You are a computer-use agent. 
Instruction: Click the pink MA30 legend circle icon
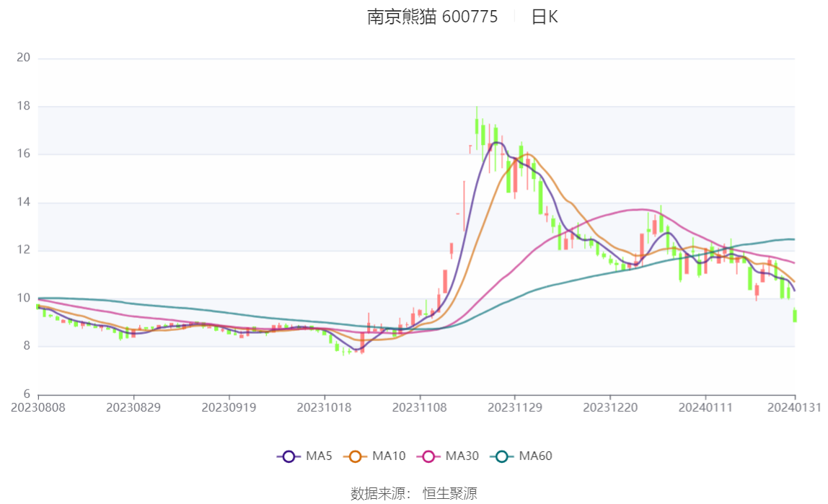click(428, 456)
